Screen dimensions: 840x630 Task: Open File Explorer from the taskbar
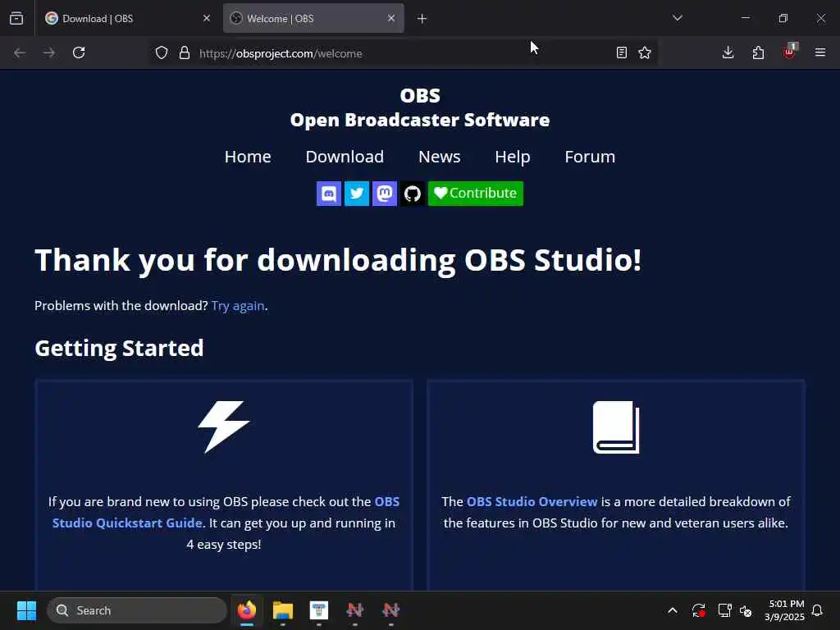click(283, 610)
